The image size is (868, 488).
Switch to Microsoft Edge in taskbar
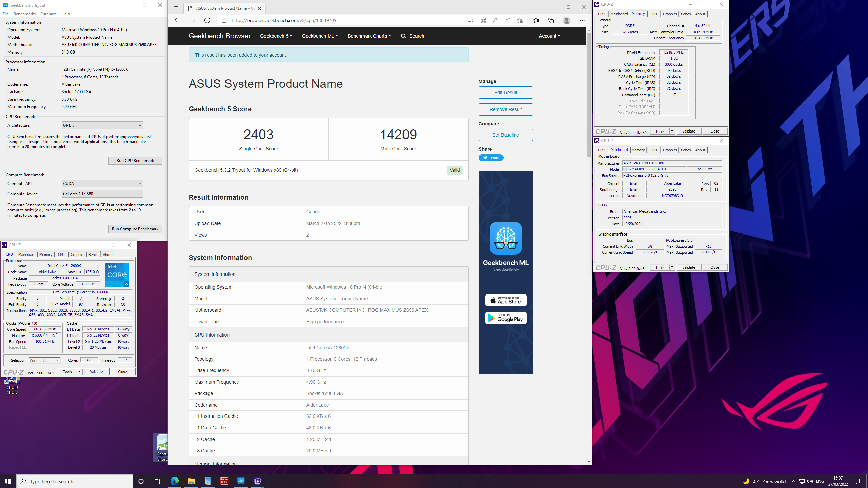(175, 481)
